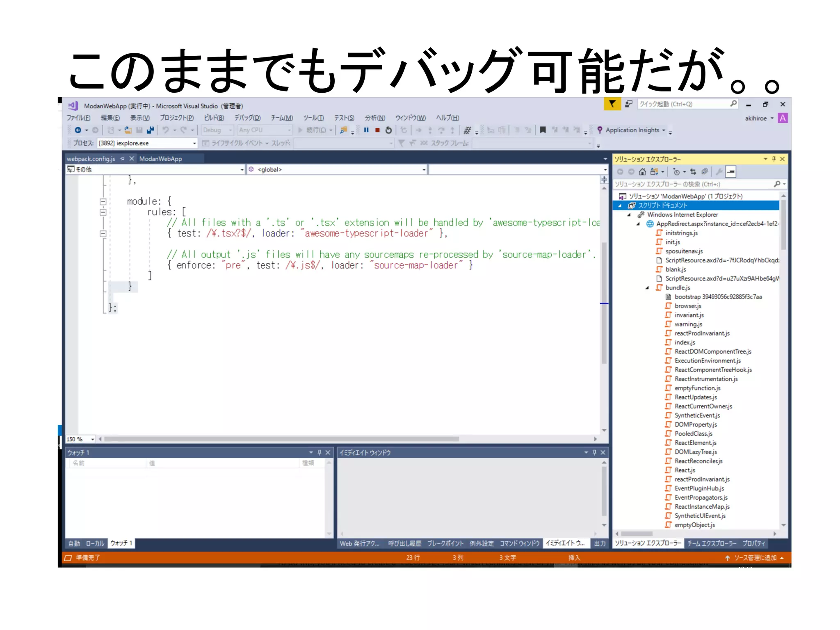Screen dimensions: 840x630
Task: Collapse the module code block
Action: tap(103, 201)
